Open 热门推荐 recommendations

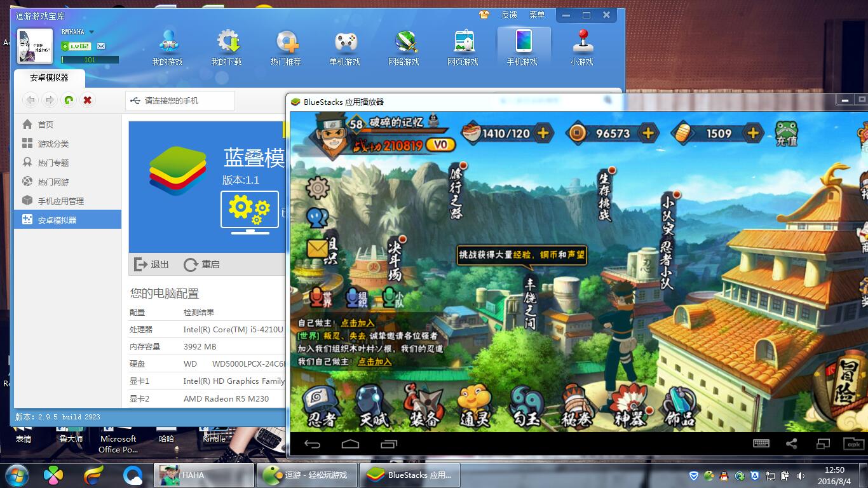pos(286,48)
